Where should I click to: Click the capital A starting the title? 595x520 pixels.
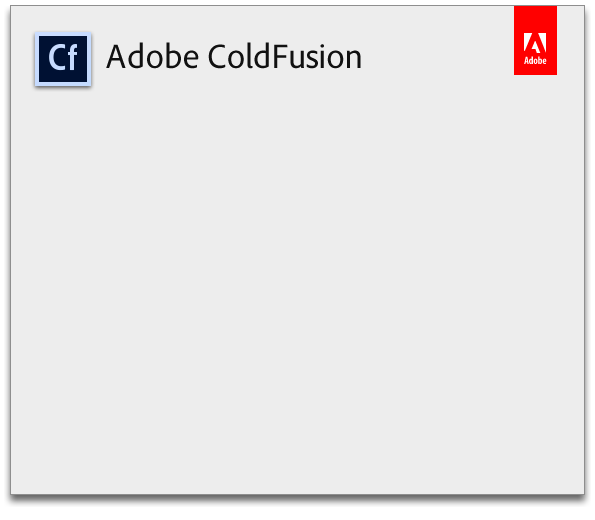[116, 57]
